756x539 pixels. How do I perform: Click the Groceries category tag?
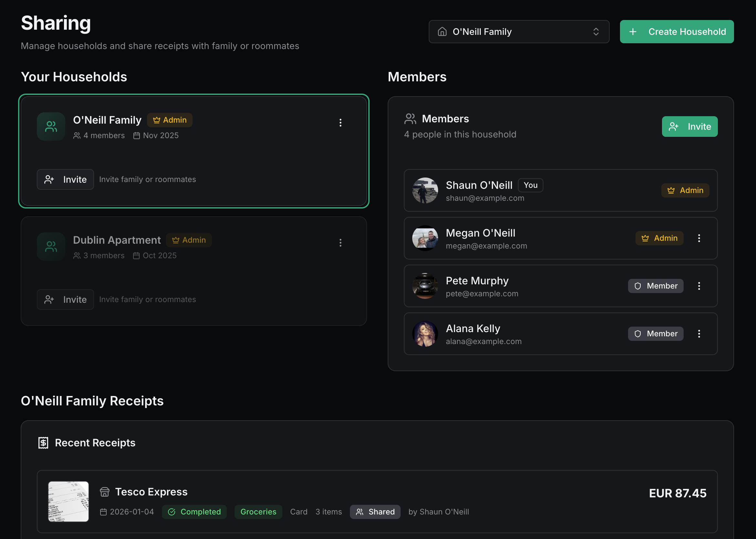pyautogui.click(x=258, y=512)
